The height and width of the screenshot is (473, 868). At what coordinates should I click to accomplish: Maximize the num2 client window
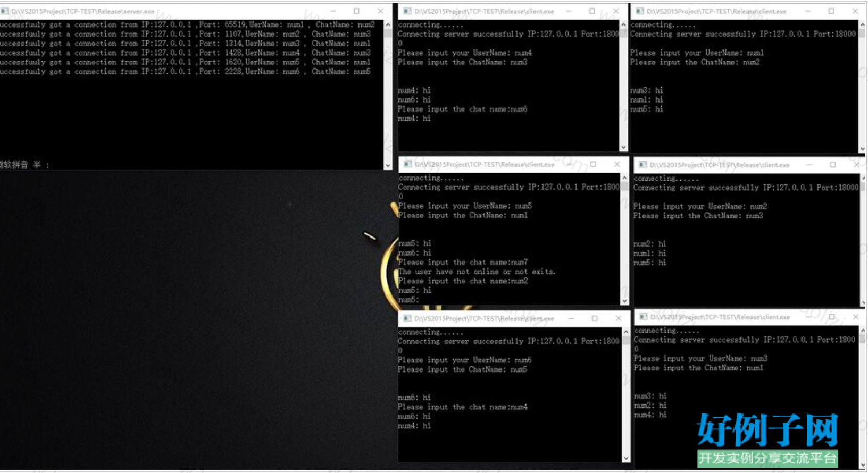pos(833,165)
